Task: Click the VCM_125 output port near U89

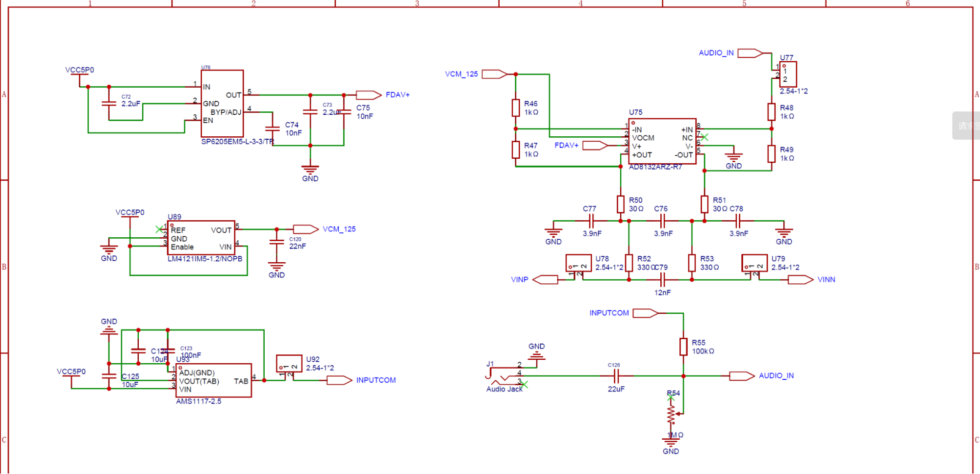Action: (305, 229)
